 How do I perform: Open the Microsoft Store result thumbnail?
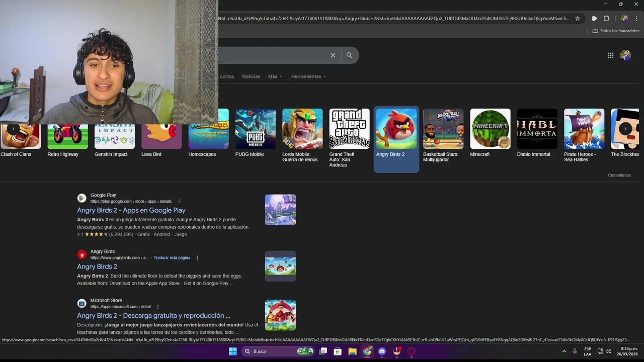click(x=280, y=315)
